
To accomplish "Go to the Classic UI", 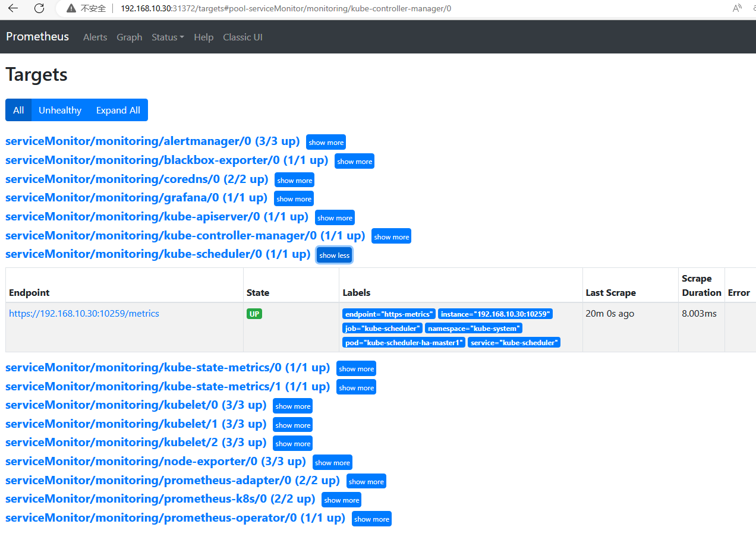I will 242,37.
